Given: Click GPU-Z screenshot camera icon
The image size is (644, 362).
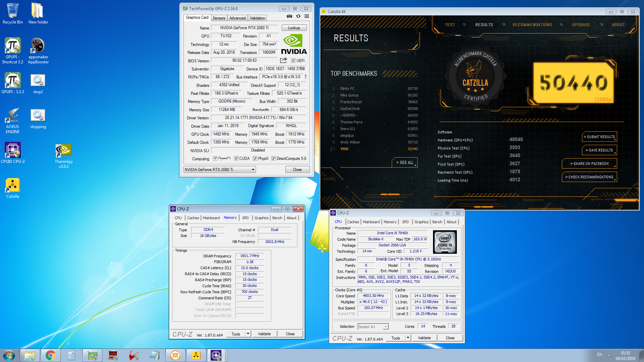Looking at the screenshot, I should point(289,16).
